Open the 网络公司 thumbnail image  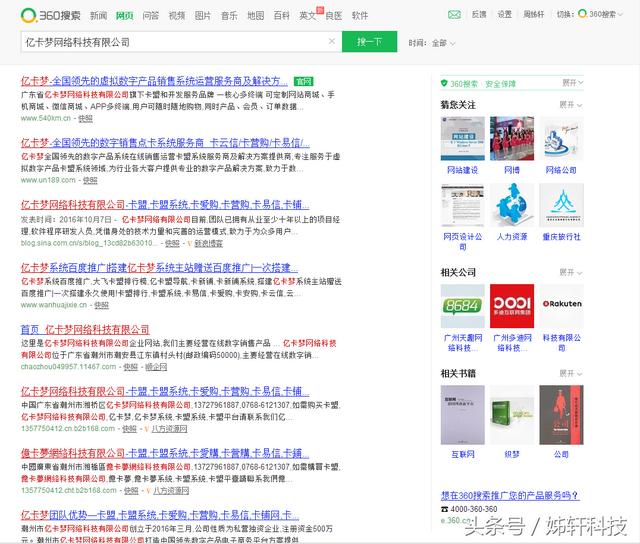point(561,138)
